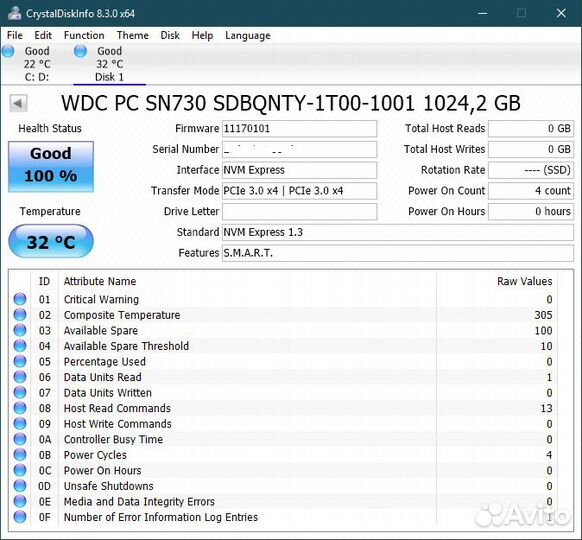Select the Composite Temperature attribute name
582x540 pixels.
pyautogui.click(x=122, y=315)
